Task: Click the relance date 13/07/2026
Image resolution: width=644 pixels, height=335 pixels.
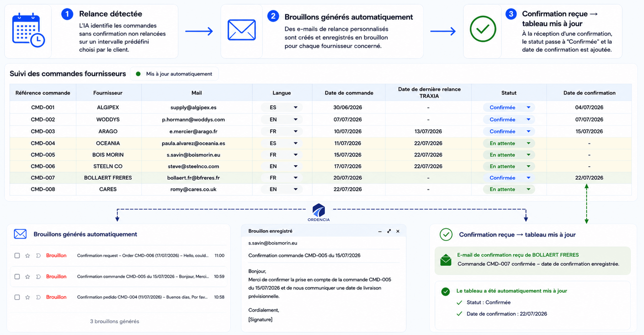Action: coord(428,131)
